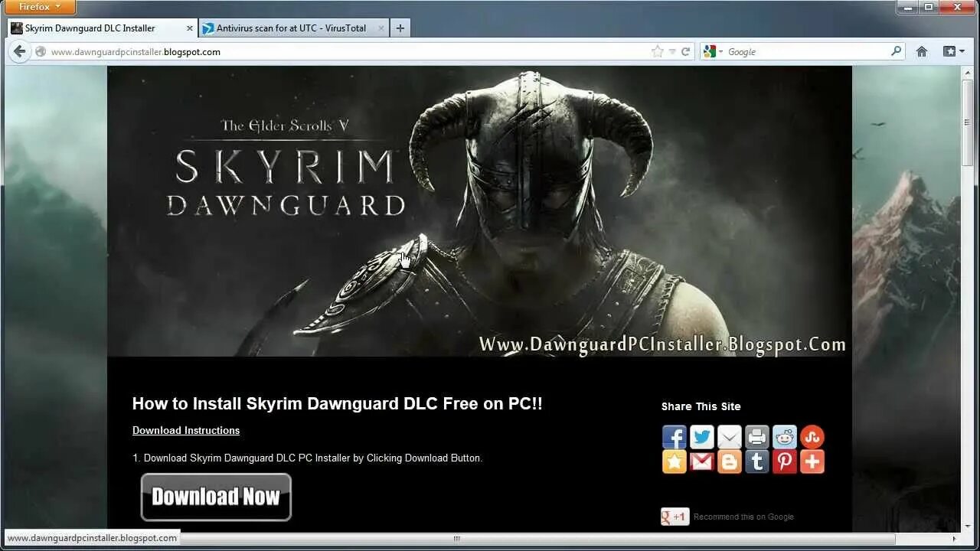Open the Firefox application menu button
Image resolution: width=980 pixels, height=551 pixels.
point(41,7)
